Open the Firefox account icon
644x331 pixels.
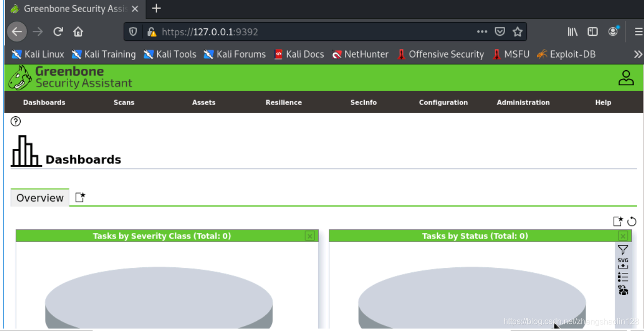click(x=613, y=31)
